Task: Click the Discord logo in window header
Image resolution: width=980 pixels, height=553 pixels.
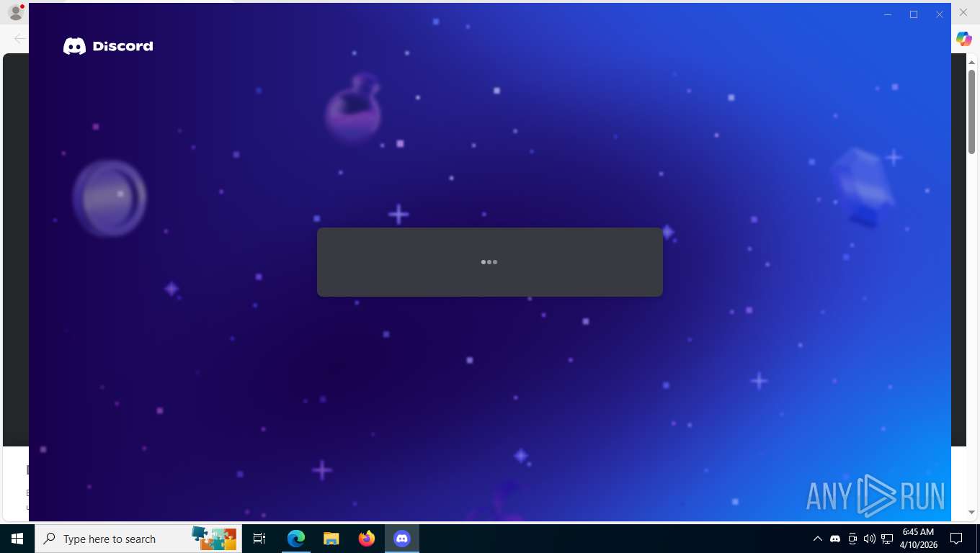Action: (108, 46)
